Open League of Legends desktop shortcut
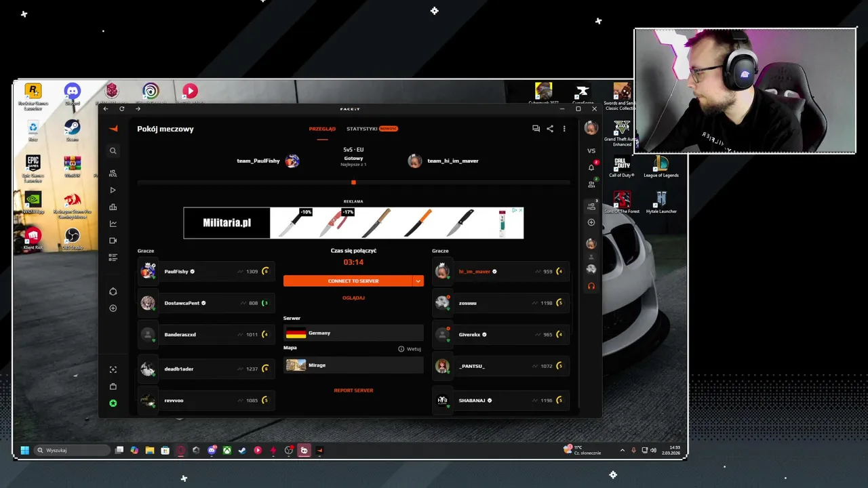Screen dimensions: 868x488 (x=660, y=167)
